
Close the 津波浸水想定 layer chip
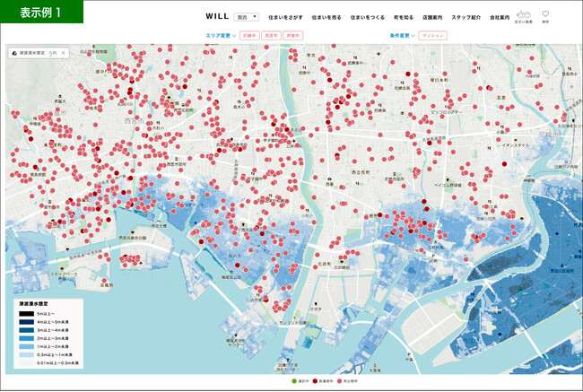pos(63,53)
